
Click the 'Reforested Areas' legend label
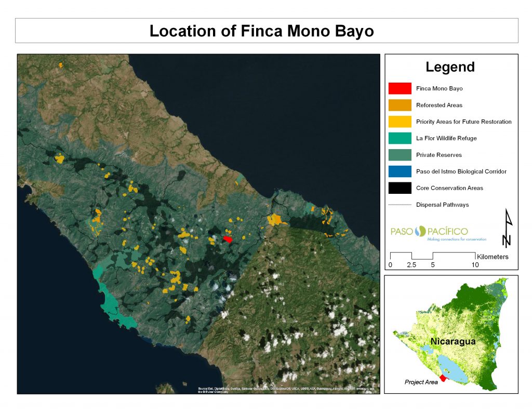pyautogui.click(x=440, y=105)
